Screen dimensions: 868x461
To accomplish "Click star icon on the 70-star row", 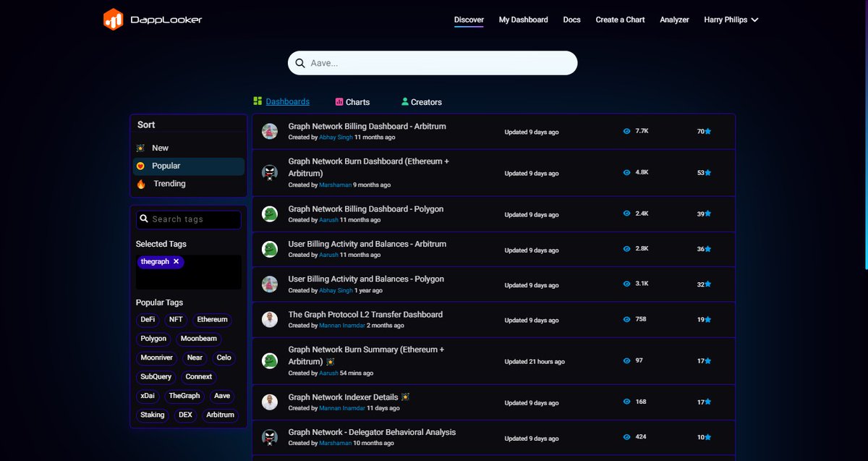I will coord(708,132).
